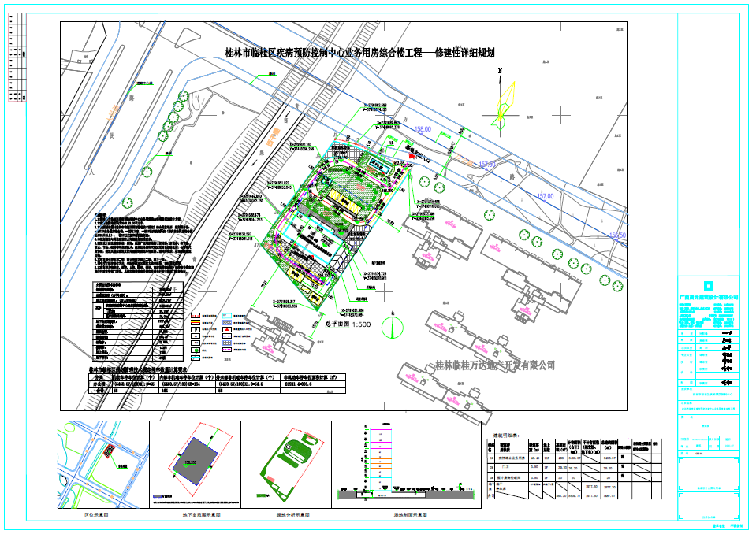Open the 区位示意图 location thumbnail

(104, 464)
